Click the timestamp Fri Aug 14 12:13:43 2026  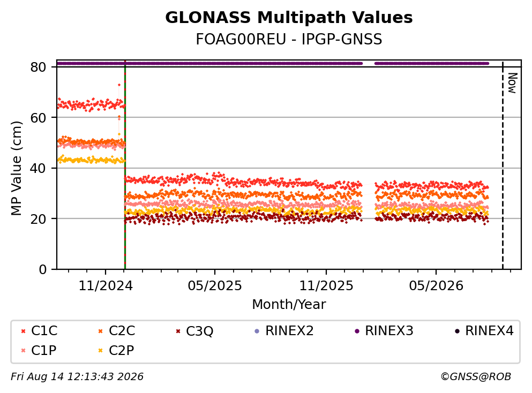tap(77, 376)
